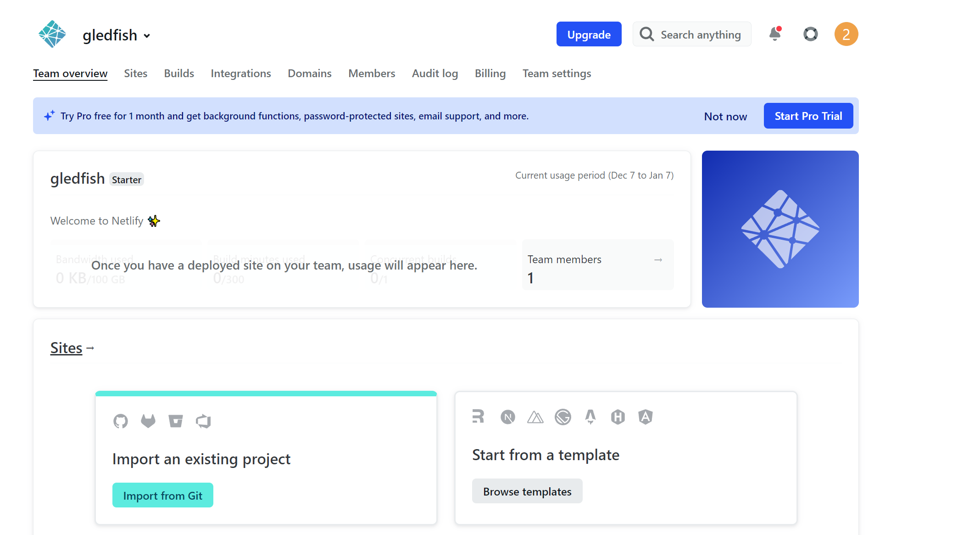Viewport: 980px width, 535px height.
Task: Open the Team members card
Action: pyautogui.click(x=597, y=265)
